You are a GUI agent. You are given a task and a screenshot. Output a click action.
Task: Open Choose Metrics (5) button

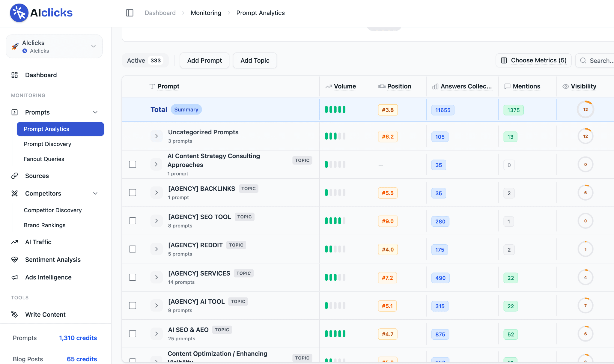click(534, 61)
